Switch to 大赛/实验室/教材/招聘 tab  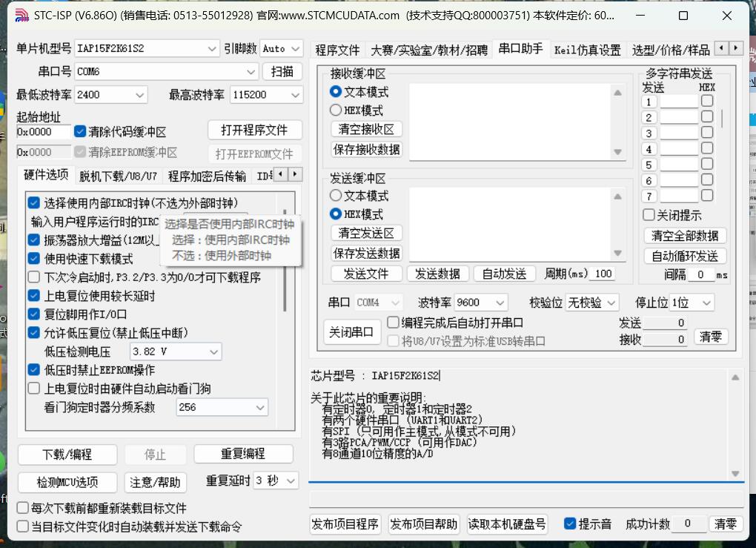(429, 50)
